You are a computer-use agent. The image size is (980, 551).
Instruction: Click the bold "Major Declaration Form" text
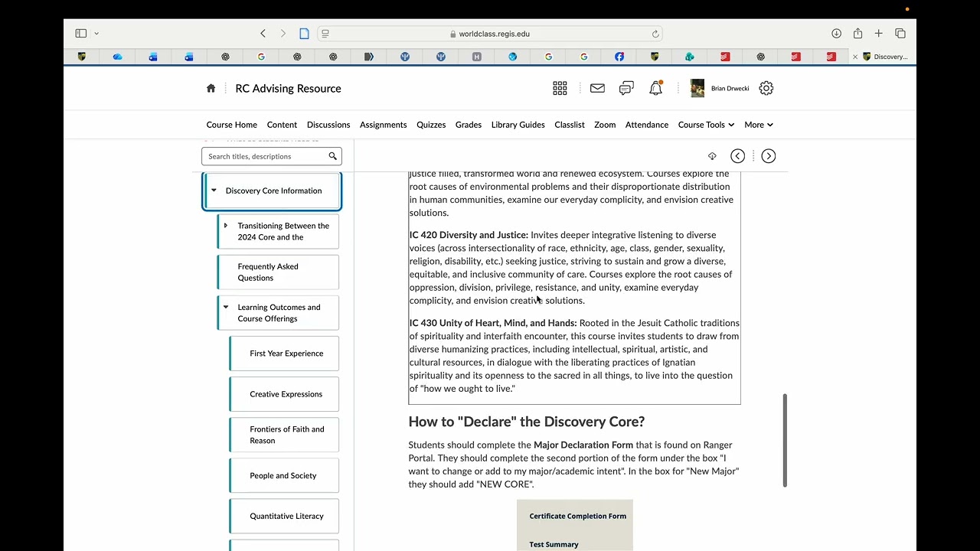pyautogui.click(x=583, y=445)
